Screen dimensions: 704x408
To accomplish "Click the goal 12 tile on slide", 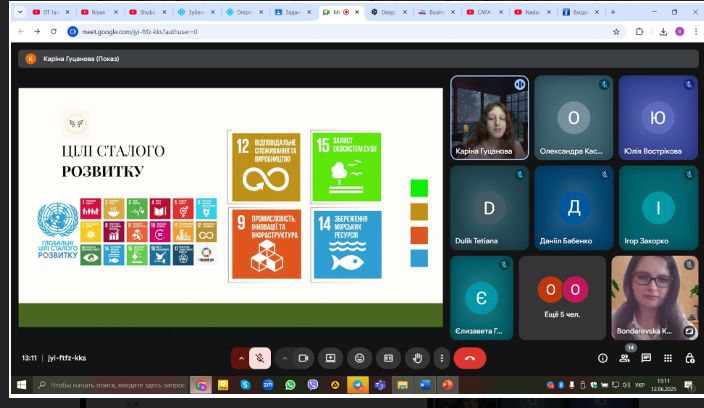I will (266, 167).
